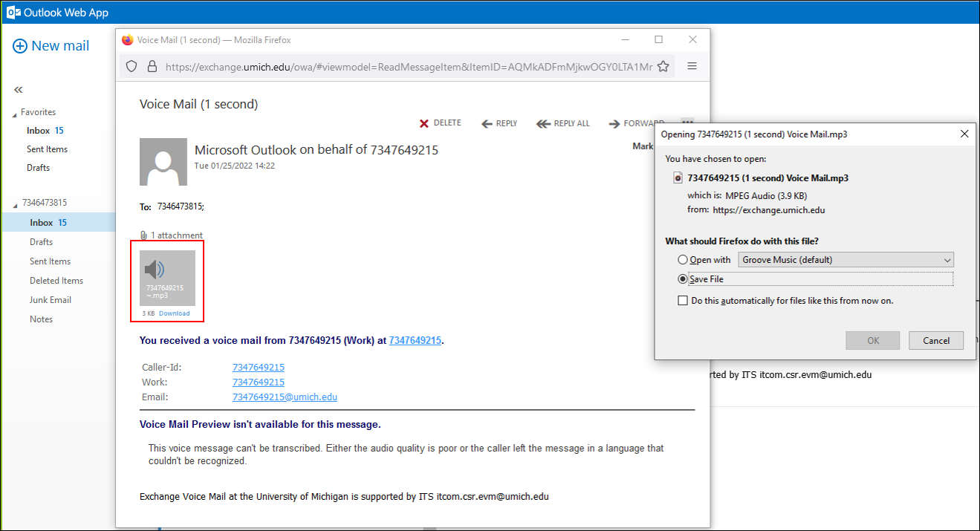This screenshot has width=980, height=531.
Task: Click the Work phone number link
Action: (x=259, y=382)
